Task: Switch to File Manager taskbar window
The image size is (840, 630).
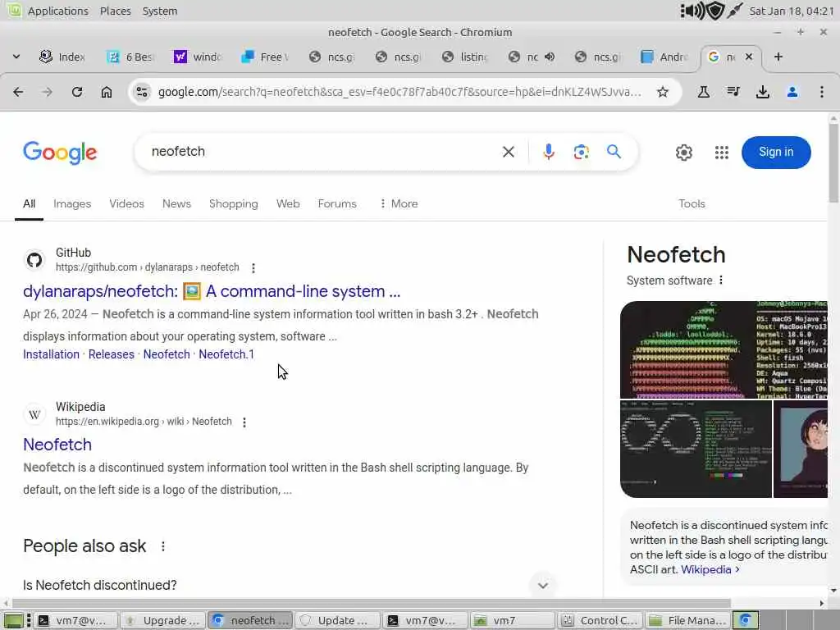Action: coord(688,620)
